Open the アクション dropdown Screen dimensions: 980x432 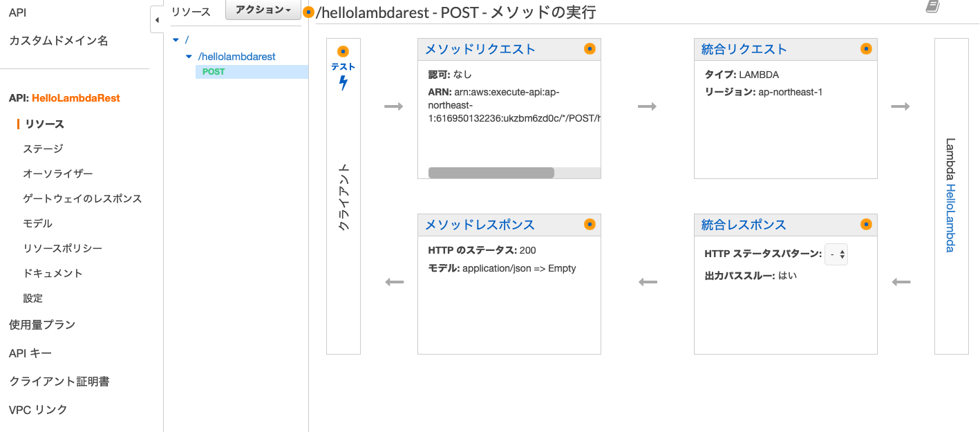263,10
